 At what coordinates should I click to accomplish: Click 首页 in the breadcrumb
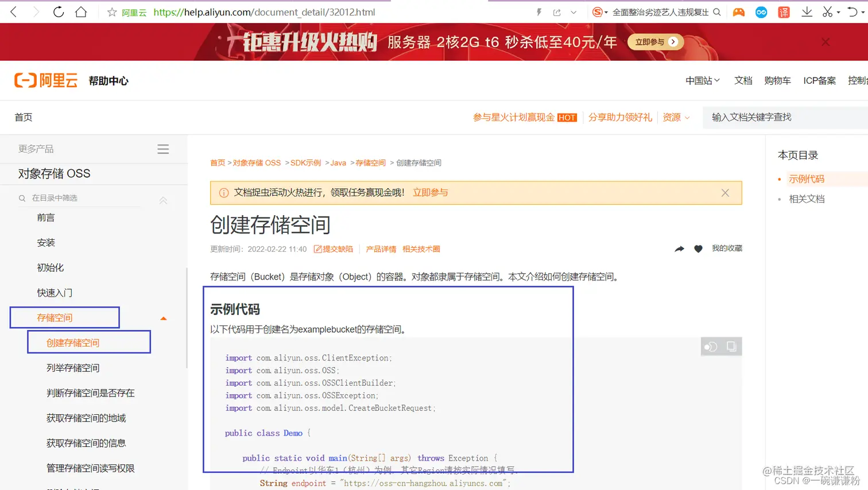click(x=218, y=163)
